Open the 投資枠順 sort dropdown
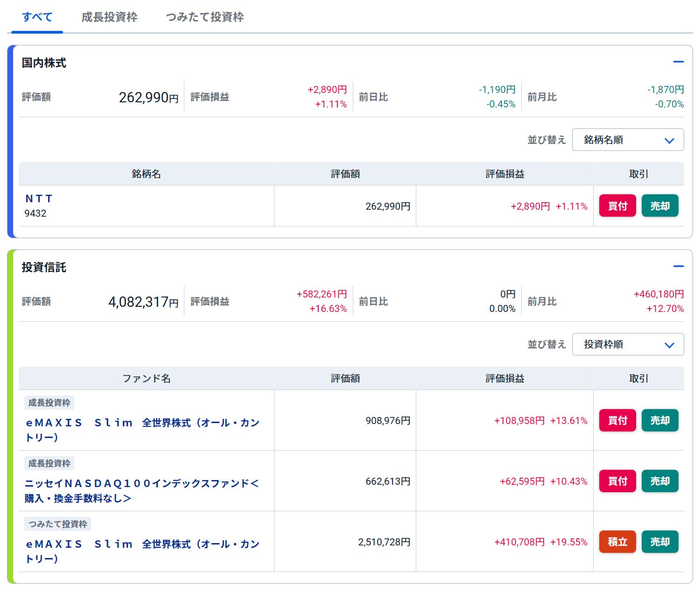This screenshot has width=700, height=593. tap(628, 344)
